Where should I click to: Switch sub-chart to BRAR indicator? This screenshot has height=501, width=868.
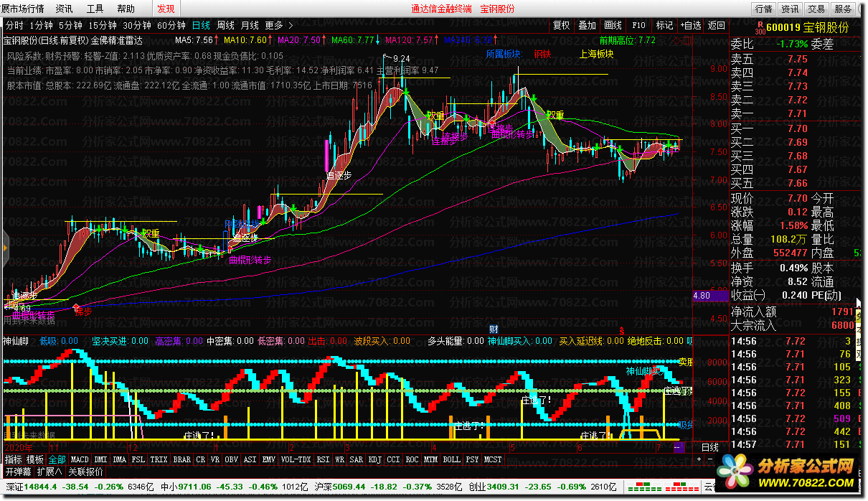182,459
